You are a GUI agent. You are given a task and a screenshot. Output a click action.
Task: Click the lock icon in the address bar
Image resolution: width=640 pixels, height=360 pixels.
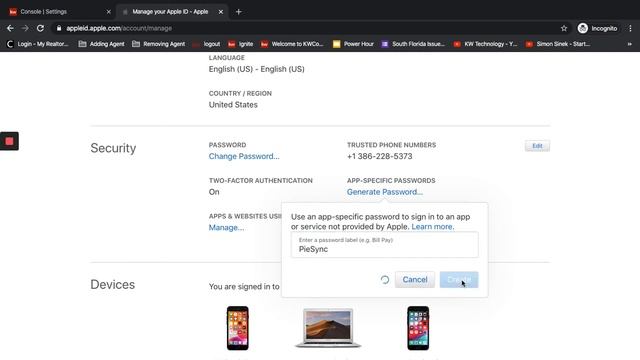pos(59,28)
